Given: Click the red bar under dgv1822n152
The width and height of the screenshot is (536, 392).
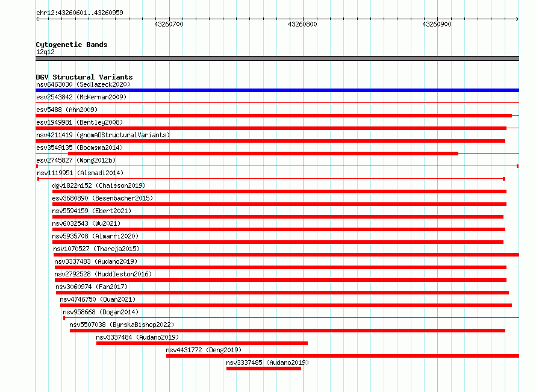Looking at the screenshot, I should coord(279,191).
